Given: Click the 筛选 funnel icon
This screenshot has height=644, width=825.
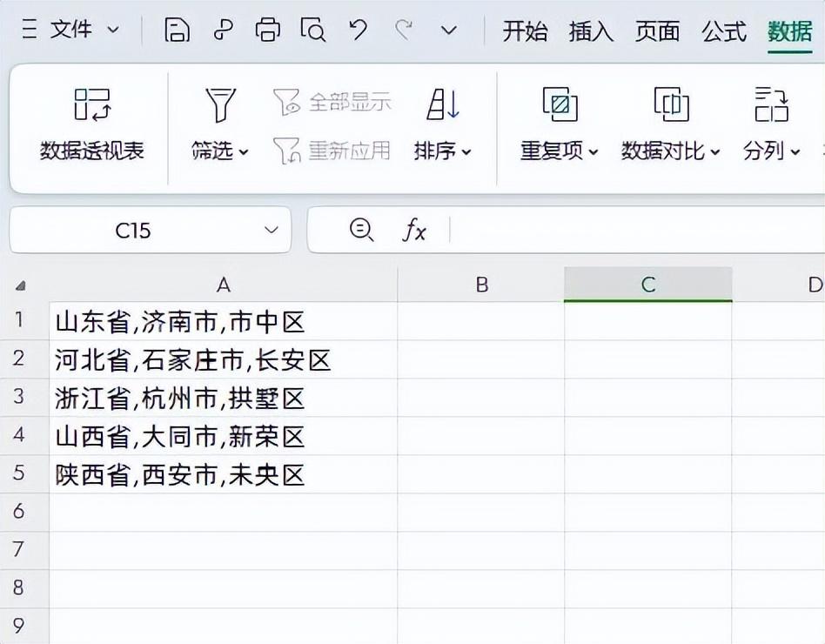Looking at the screenshot, I should (x=220, y=104).
